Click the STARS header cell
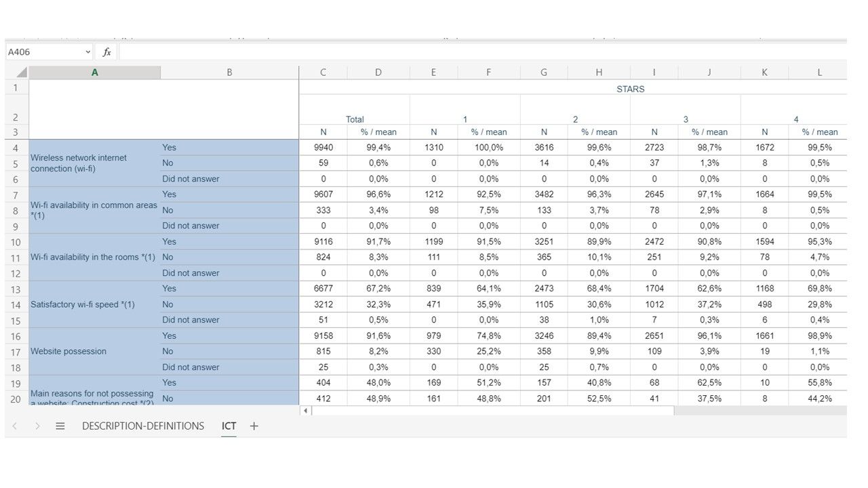 [631, 89]
